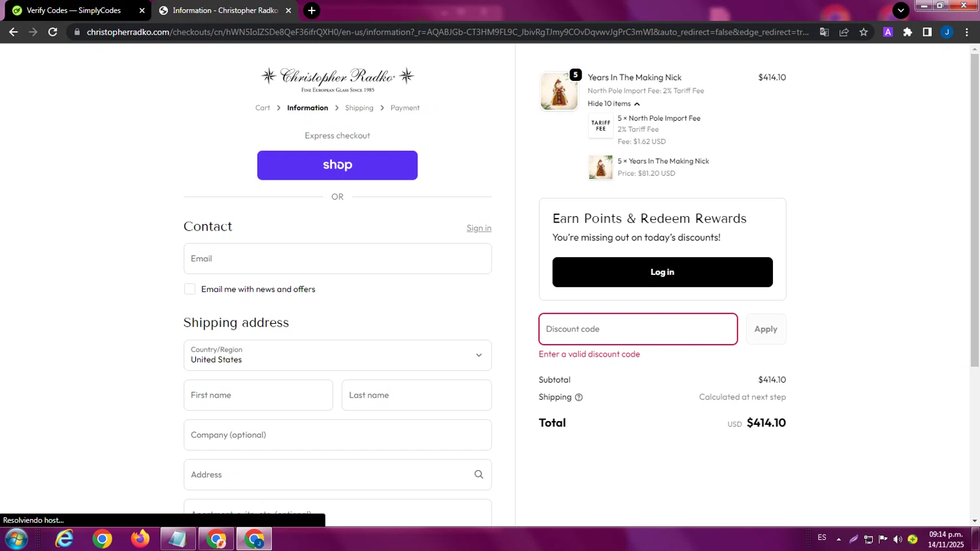
Task: Click the Tariff Fee item thumbnail
Action: point(600,125)
